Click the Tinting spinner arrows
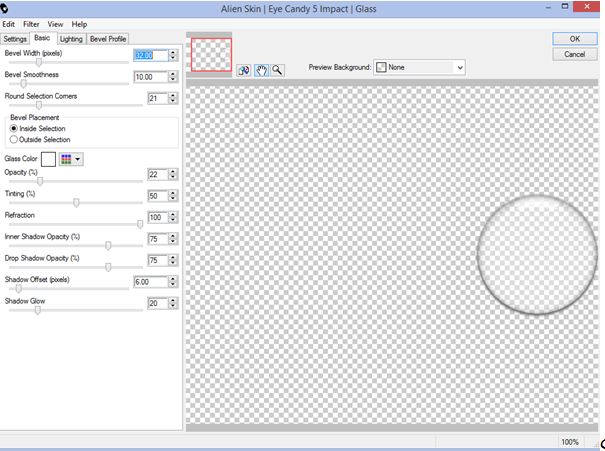This screenshot has width=605, height=451. pyautogui.click(x=173, y=196)
